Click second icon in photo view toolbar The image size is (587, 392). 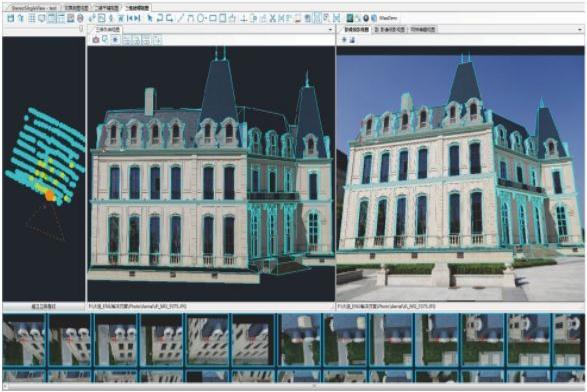tap(352, 39)
